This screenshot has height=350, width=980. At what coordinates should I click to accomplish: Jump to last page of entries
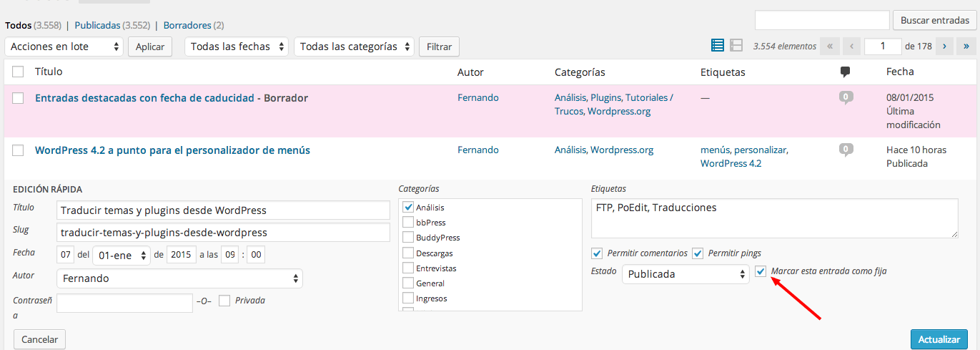966,46
